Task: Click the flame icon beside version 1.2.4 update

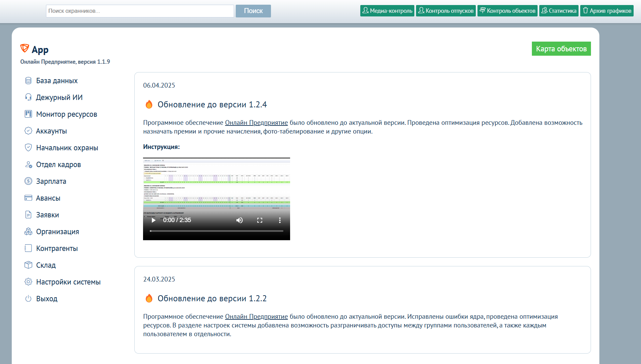Action: pos(149,104)
